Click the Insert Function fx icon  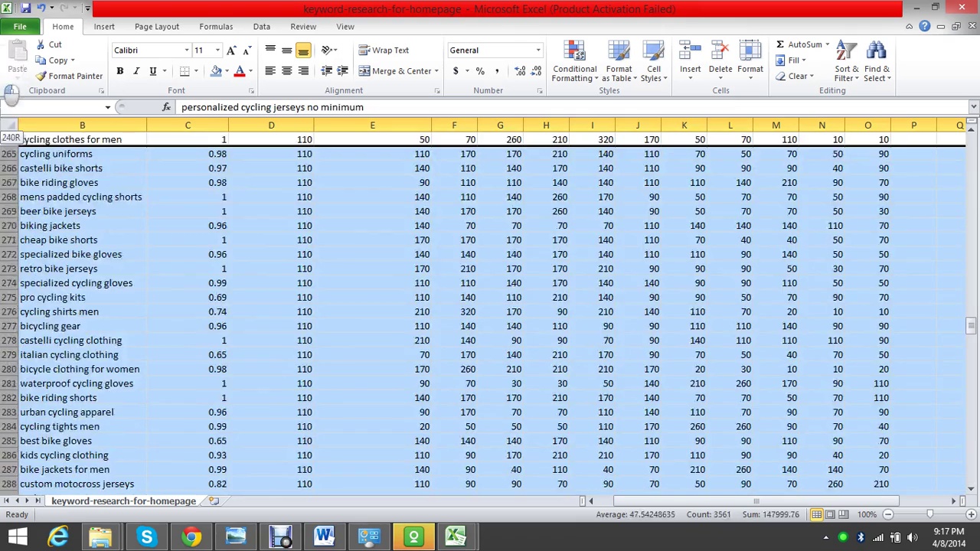pyautogui.click(x=166, y=107)
